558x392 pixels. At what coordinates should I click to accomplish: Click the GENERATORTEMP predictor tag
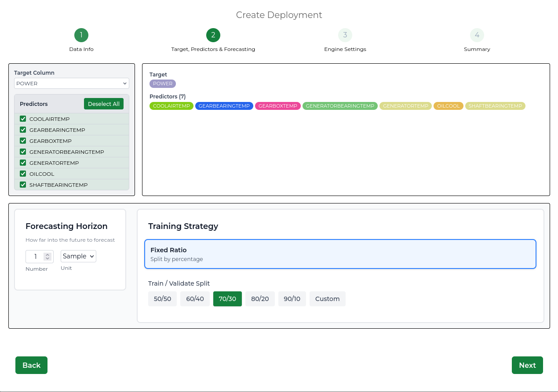coord(405,106)
